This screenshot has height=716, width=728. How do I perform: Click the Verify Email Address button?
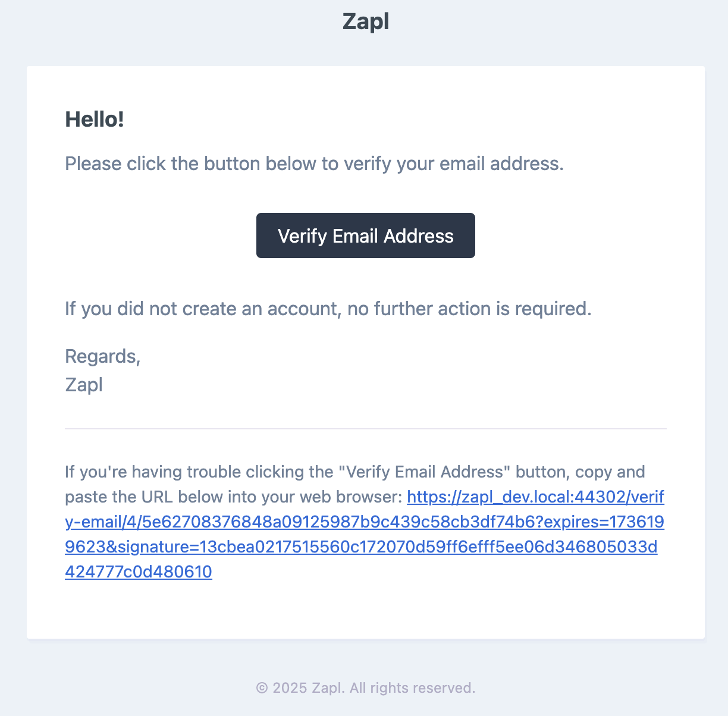(x=365, y=235)
